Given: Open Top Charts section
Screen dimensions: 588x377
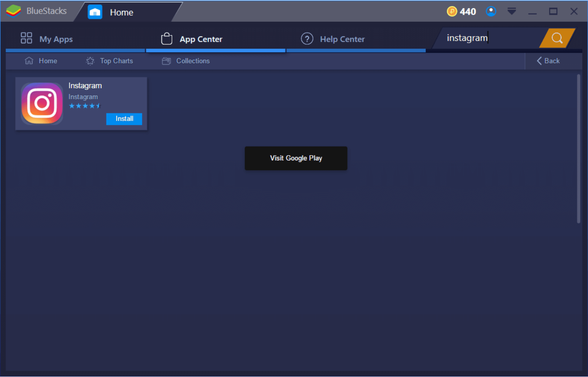Looking at the screenshot, I should 109,61.
